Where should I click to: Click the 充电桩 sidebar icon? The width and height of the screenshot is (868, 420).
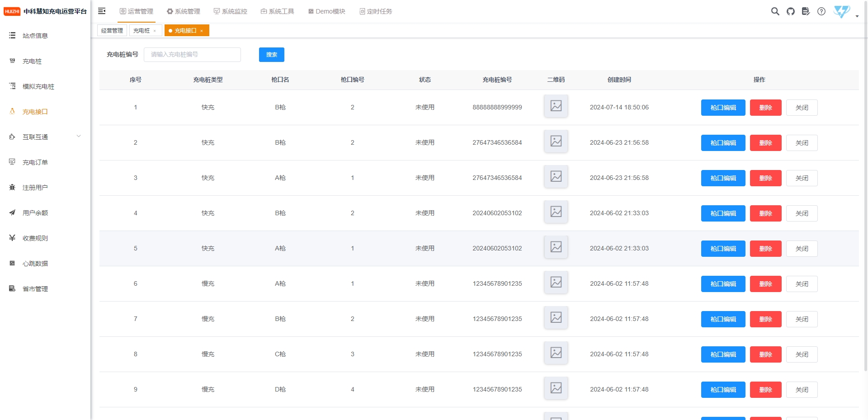(x=12, y=61)
